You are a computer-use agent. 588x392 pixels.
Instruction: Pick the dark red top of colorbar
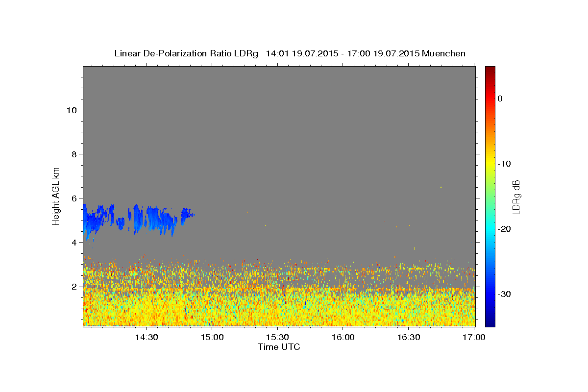click(x=490, y=70)
